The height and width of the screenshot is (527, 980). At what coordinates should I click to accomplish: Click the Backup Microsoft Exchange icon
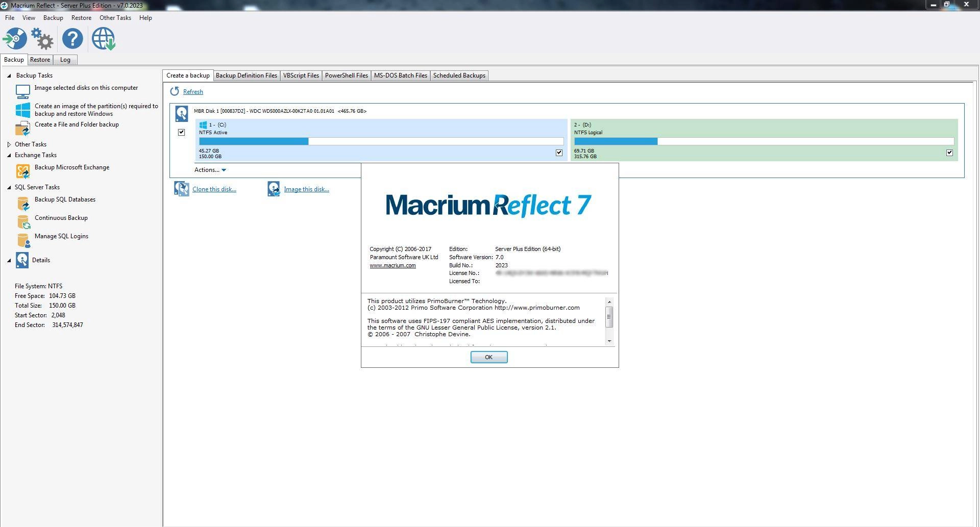[x=23, y=171]
